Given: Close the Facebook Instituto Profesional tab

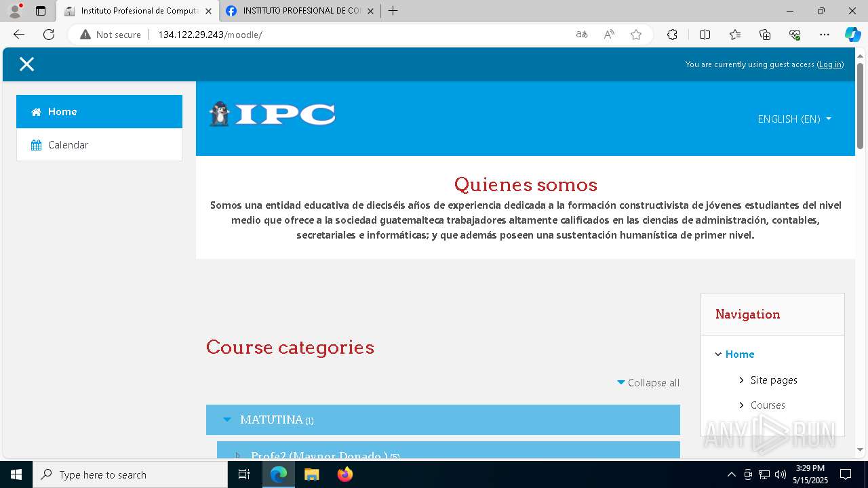Looking at the screenshot, I should point(370,11).
